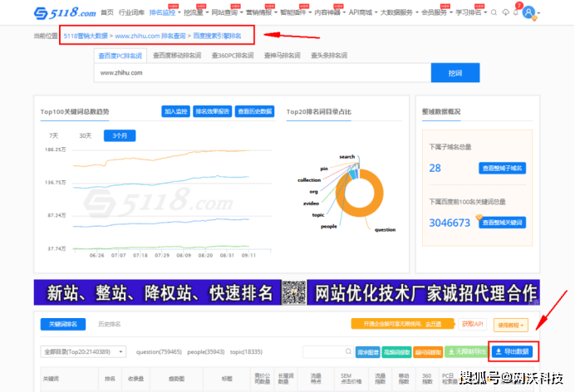Expand the 学习排名 menu
Image resolution: width=575 pixels, height=392 pixels.
pos(471,12)
